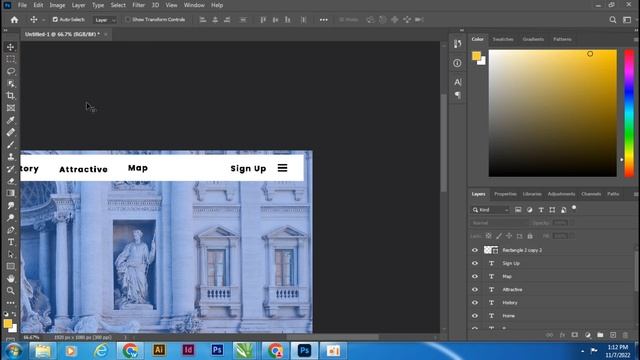The height and width of the screenshot is (360, 640).
Task: Toggle the Auto-Select checkbox
Action: coord(55,20)
